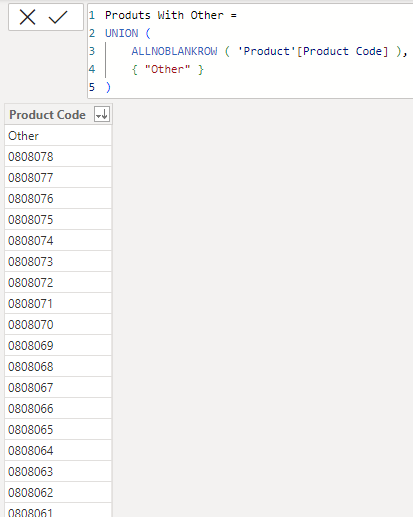
Task: Select the cell with 0808075
Action: pos(58,220)
